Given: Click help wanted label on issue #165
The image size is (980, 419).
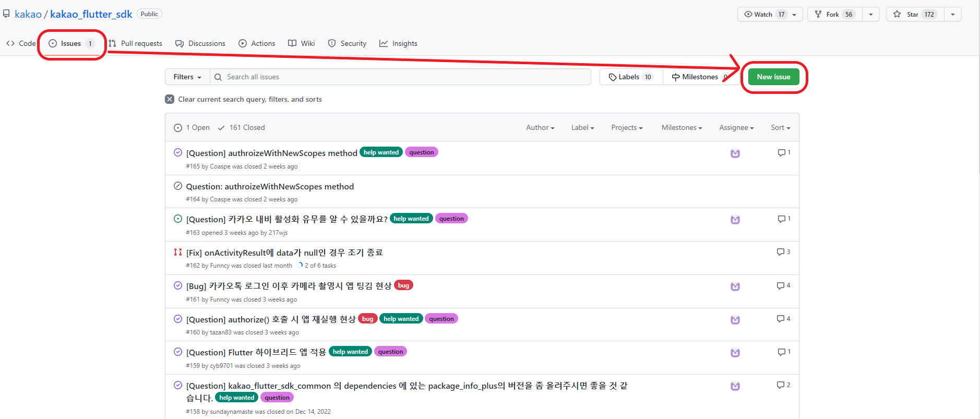Looking at the screenshot, I should click(x=381, y=152).
